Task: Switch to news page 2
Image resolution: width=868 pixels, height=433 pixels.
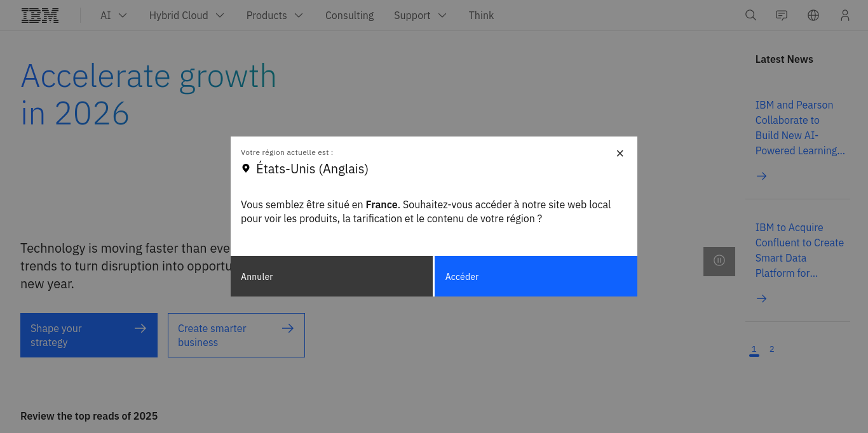Action: 771,349
